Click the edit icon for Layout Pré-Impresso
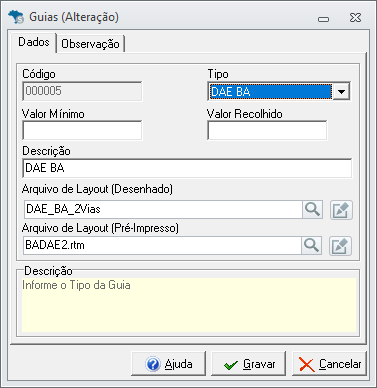This screenshot has height=388, width=377. tap(340, 246)
